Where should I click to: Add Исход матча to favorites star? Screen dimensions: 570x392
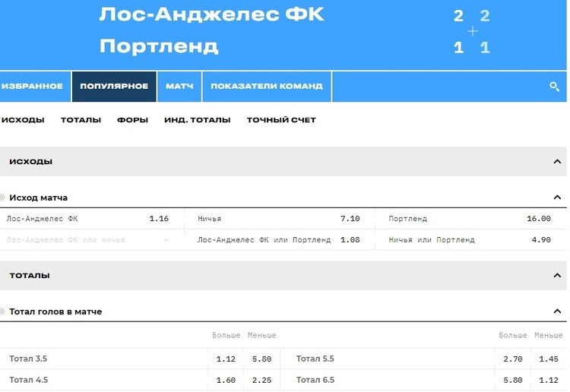[2, 198]
